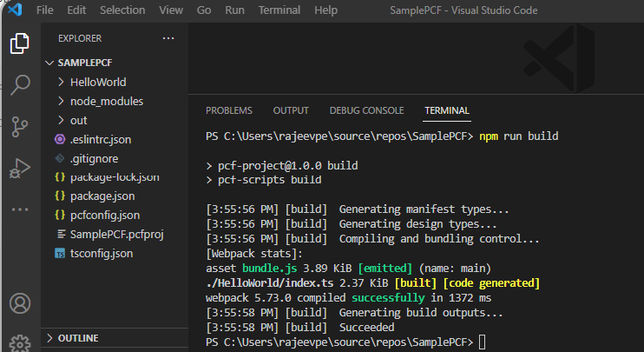
Task: Open the Source Control view
Action: pos(19,126)
